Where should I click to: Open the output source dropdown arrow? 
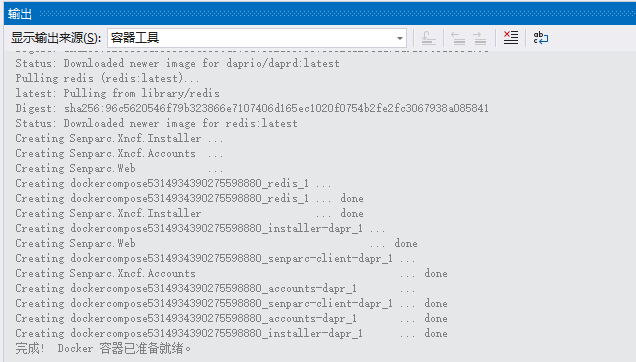click(x=400, y=38)
